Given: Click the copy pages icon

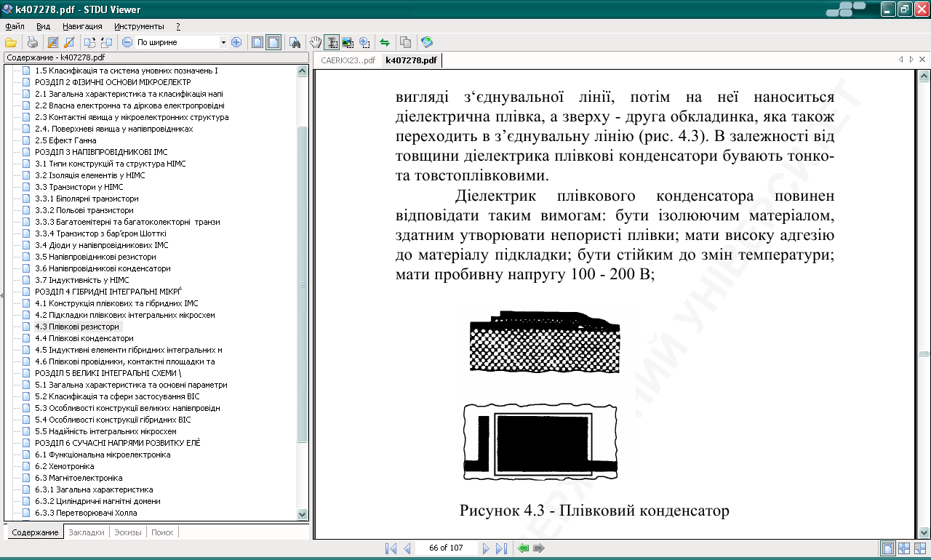Looking at the screenshot, I should (405, 42).
